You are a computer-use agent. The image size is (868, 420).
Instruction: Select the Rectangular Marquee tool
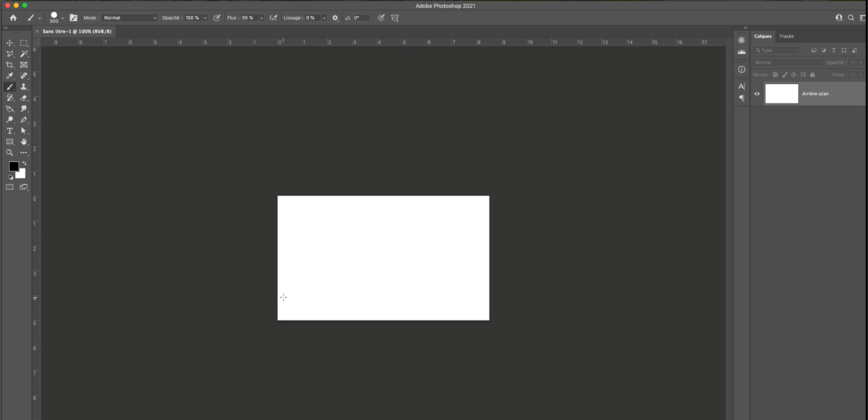point(24,43)
